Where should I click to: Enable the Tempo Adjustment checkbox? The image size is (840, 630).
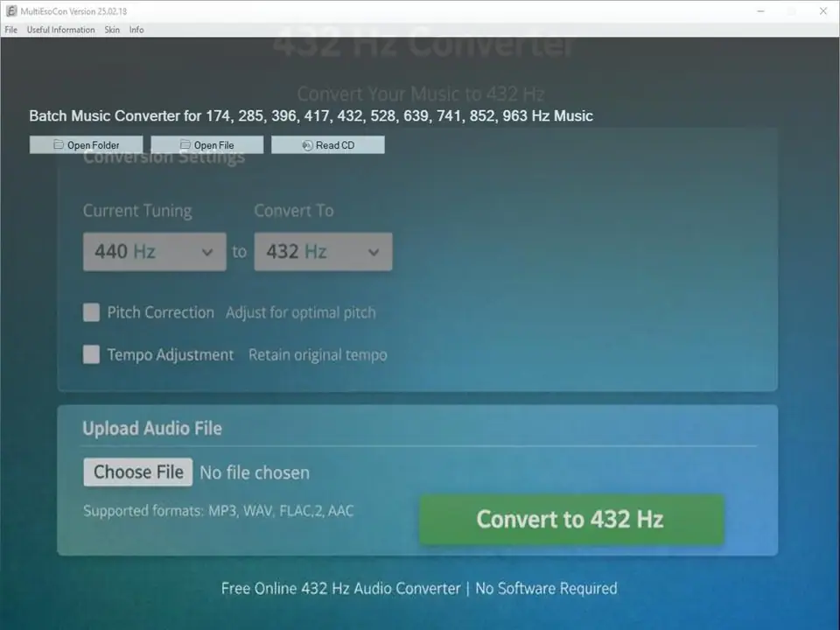point(91,354)
